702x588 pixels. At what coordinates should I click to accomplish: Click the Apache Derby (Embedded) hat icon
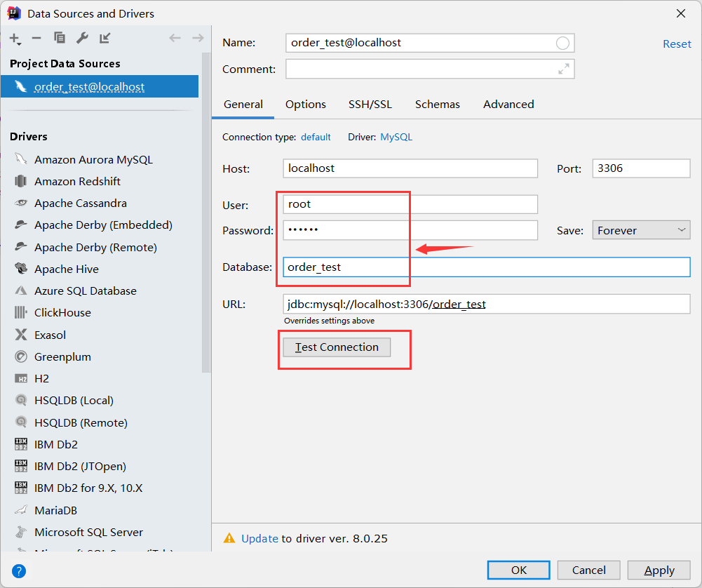(x=20, y=225)
